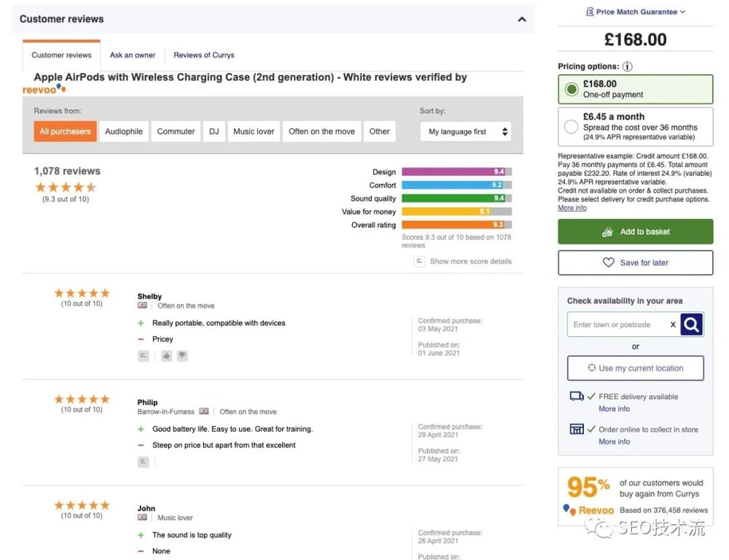Open review details icon on Philip's review
Screen dimensions: 729x560
coord(144,462)
